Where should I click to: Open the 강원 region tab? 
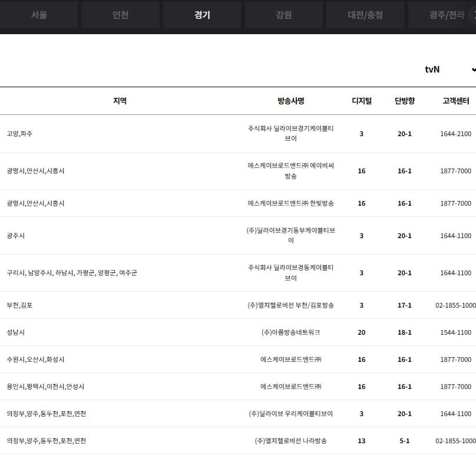[283, 15]
